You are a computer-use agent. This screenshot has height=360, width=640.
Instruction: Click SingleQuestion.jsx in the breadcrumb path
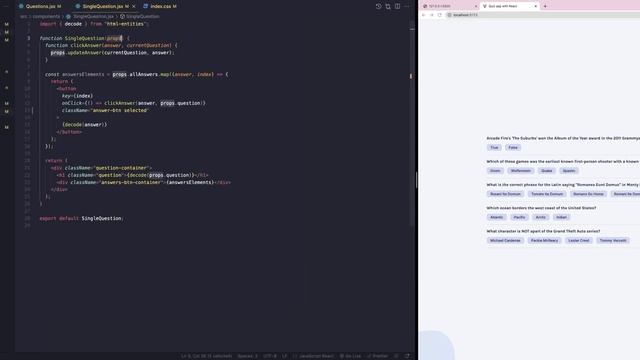pyautogui.click(x=93, y=17)
